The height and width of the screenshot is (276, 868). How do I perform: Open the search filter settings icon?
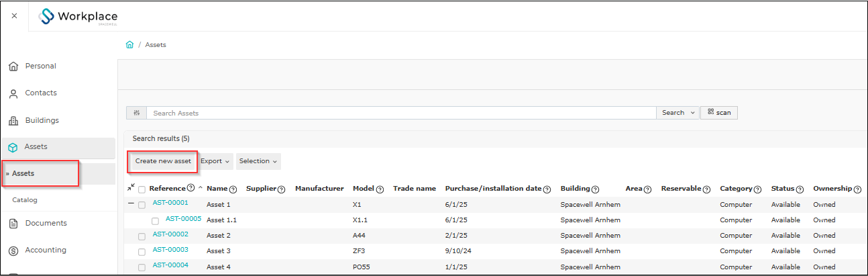coord(136,113)
